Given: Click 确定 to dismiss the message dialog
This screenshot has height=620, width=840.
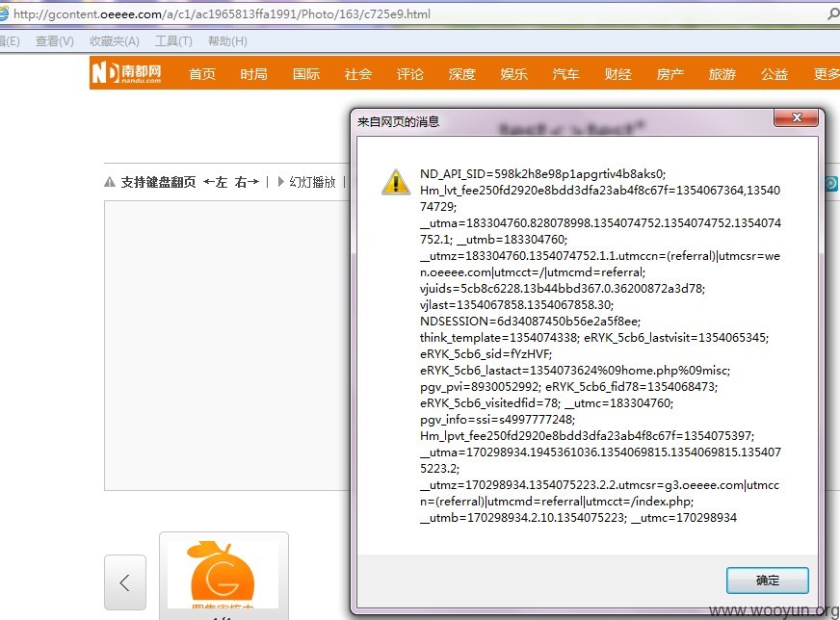Looking at the screenshot, I should coord(767,581).
